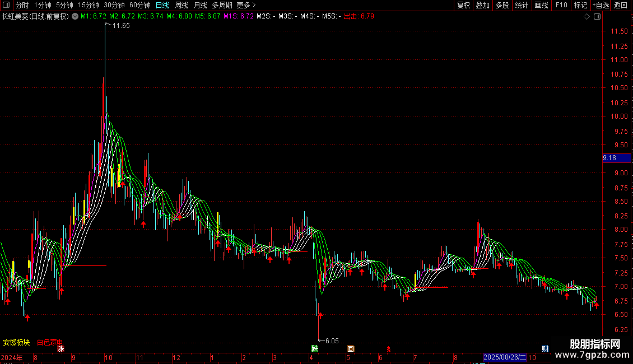Screen dimensions: 633x364
Task: Click the M1: 6.72 indicator value
Action: pos(93,16)
